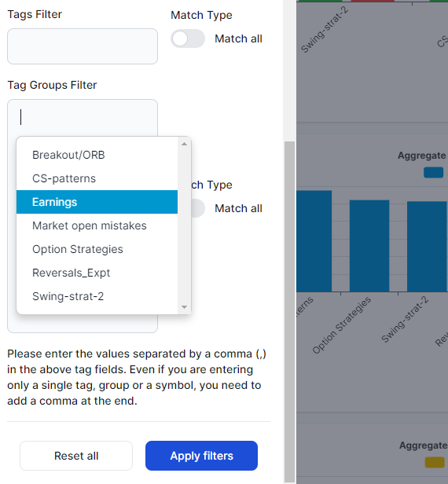Click the dropdown list scroll-down arrow

[185, 307]
